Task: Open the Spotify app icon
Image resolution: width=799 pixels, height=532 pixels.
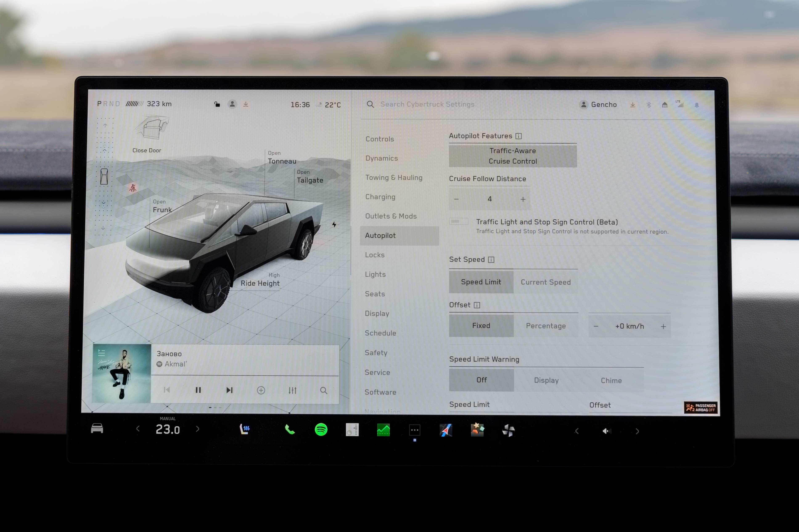Action: coord(321,430)
